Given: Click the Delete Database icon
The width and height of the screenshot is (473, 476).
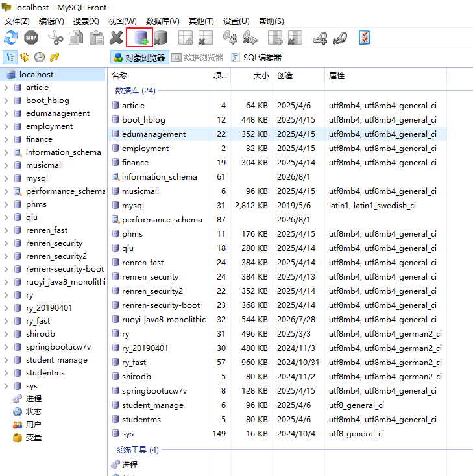Looking at the screenshot, I should (161, 38).
